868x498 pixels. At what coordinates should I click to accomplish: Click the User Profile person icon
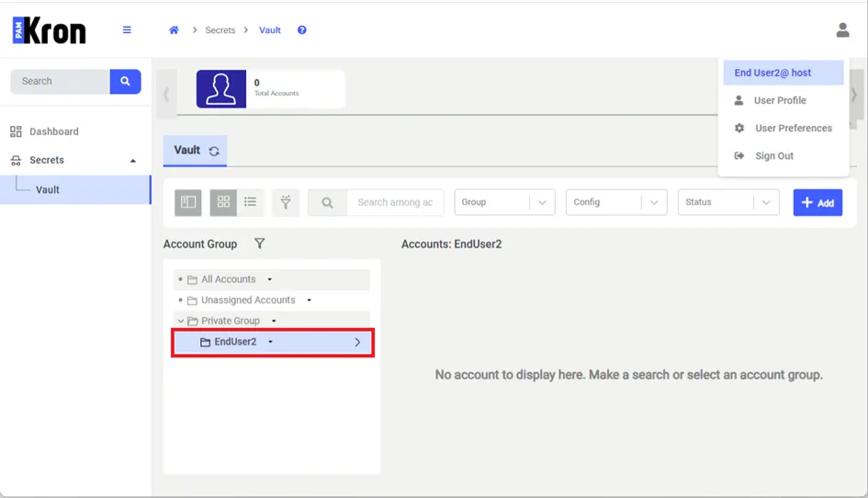[x=739, y=100]
